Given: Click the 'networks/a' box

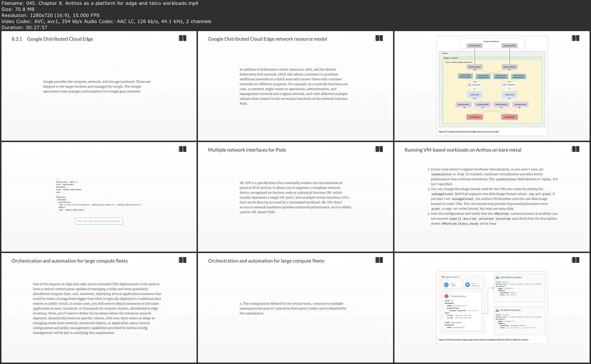Looking at the screenshot, I should [474, 95].
